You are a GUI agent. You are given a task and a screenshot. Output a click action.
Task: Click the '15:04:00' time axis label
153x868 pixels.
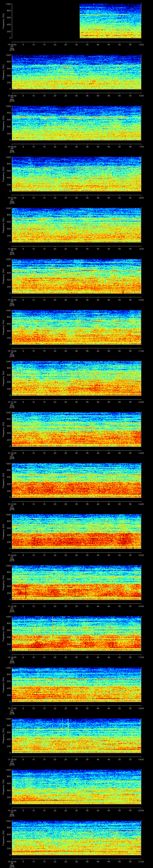coord(12,44)
